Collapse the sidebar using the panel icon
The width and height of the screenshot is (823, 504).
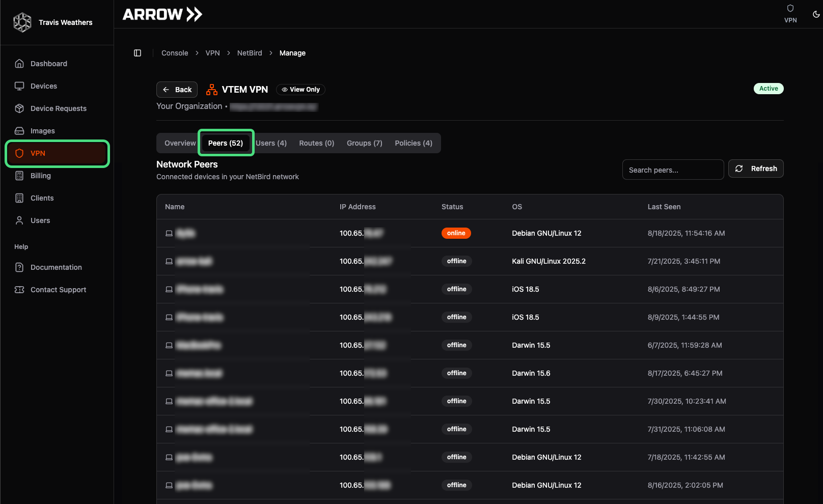click(137, 53)
